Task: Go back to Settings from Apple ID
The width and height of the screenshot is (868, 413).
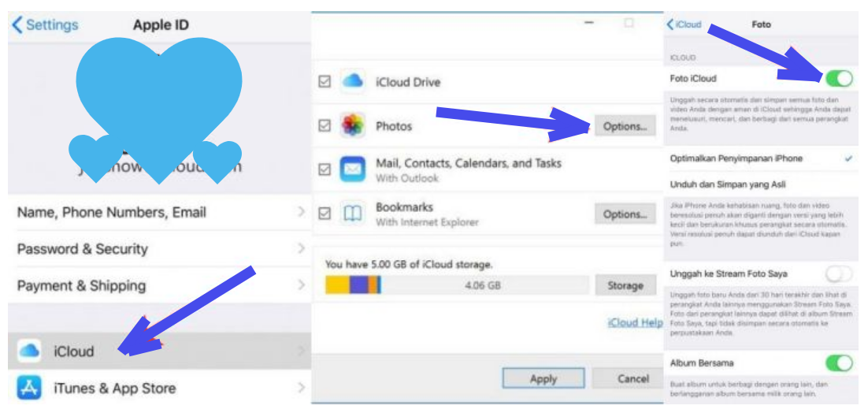Action: pyautogui.click(x=46, y=25)
